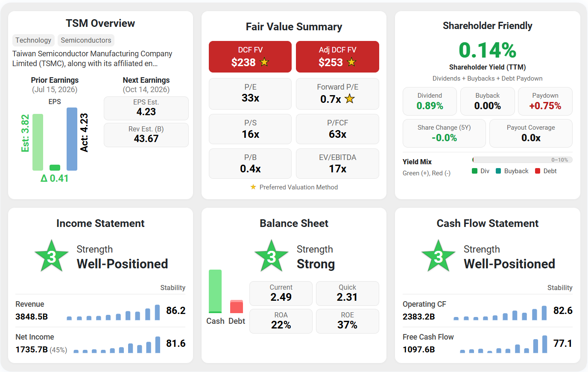Click the Share Change (5Y) tile

(x=444, y=134)
